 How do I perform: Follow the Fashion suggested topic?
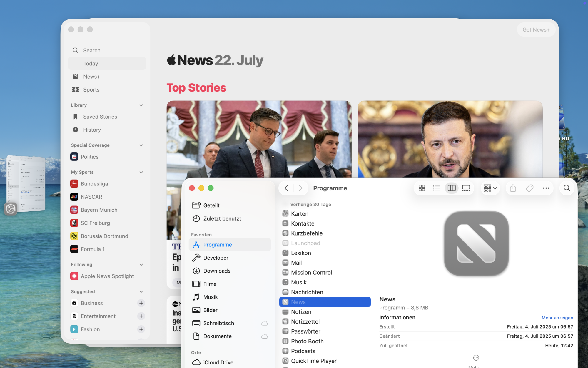click(x=141, y=329)
